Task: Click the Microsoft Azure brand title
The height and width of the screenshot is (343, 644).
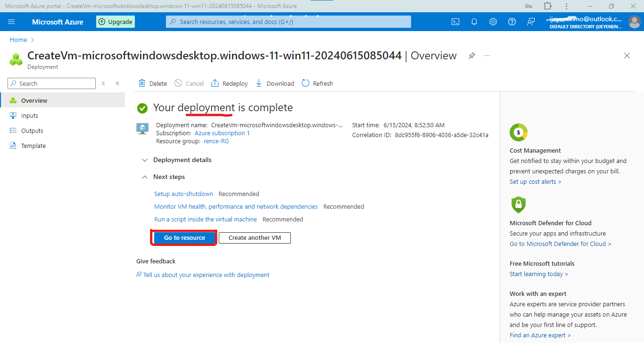Action: tap(58, 22)
